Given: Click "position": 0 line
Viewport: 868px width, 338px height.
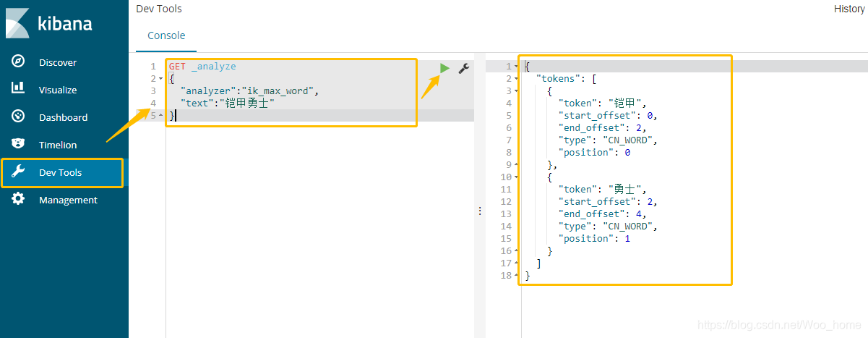Looking at the screenshot, I should tap(595, 152).
